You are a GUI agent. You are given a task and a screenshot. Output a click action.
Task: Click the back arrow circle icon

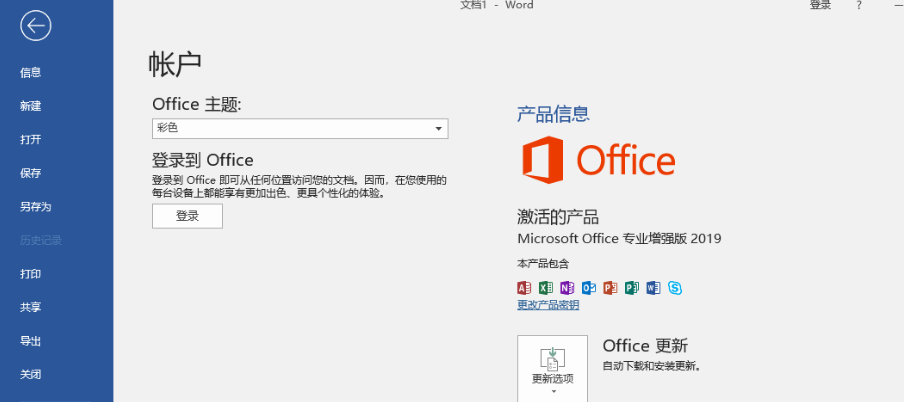36,25
